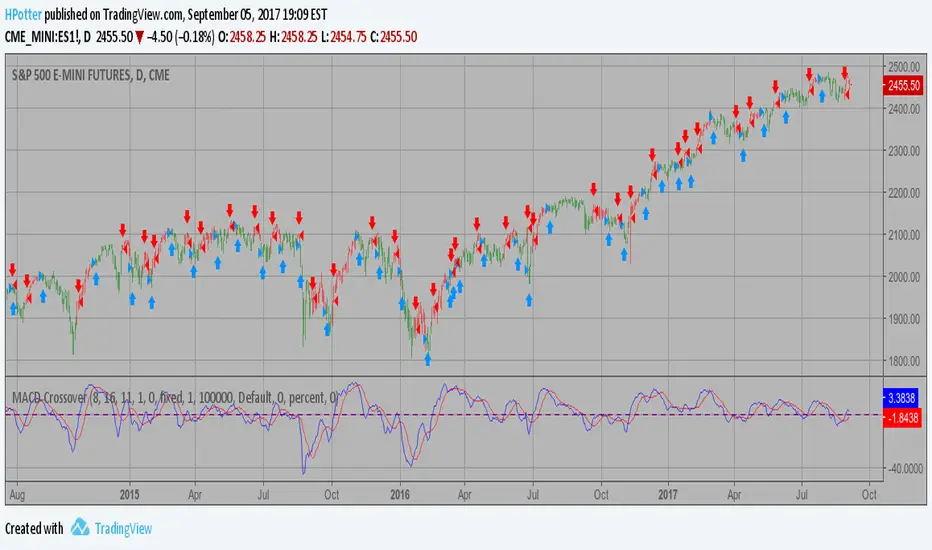Viewport: 932px width, 550px height.
Task: Click the L:2454.75 low value
Action: click(344, 37)
